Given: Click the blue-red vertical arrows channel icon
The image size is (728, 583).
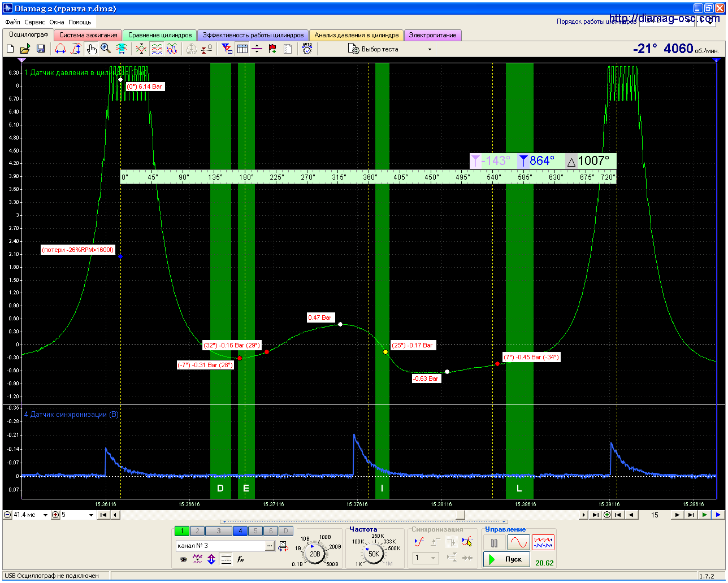Looking at the screenshot, I should (211, 559).
